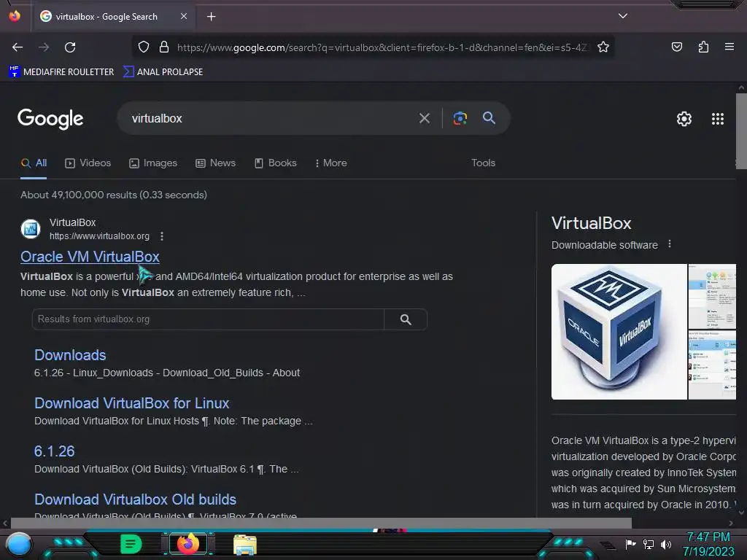Click the vertical page scrollbar thumb

click(x=741, y=131)
